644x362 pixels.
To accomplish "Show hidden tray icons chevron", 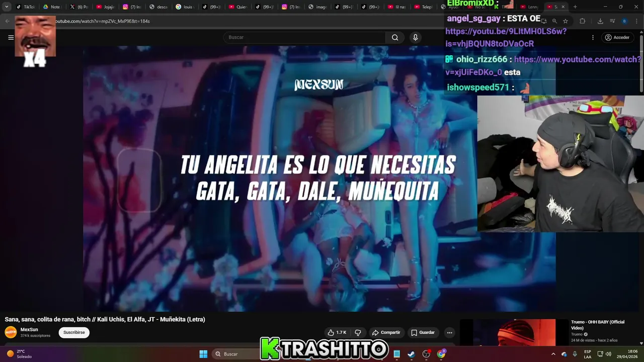I will pos(553,354).
